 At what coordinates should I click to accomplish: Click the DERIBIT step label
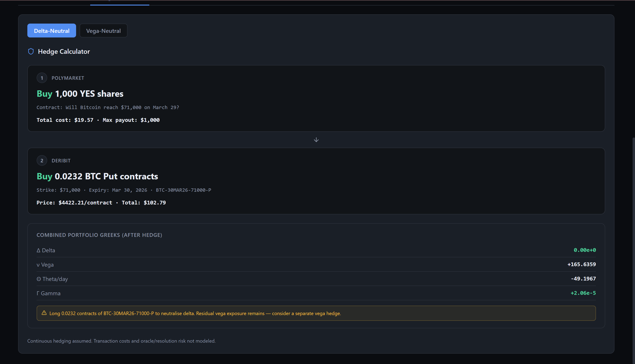pos(61,160)
